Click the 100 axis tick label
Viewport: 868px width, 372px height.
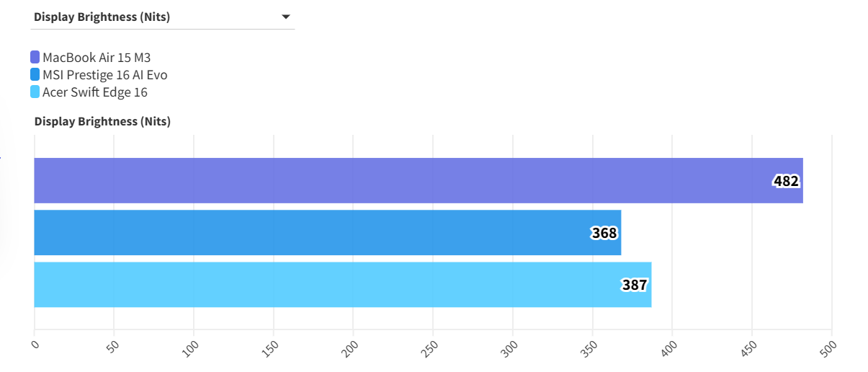click(x=192, y=346)
